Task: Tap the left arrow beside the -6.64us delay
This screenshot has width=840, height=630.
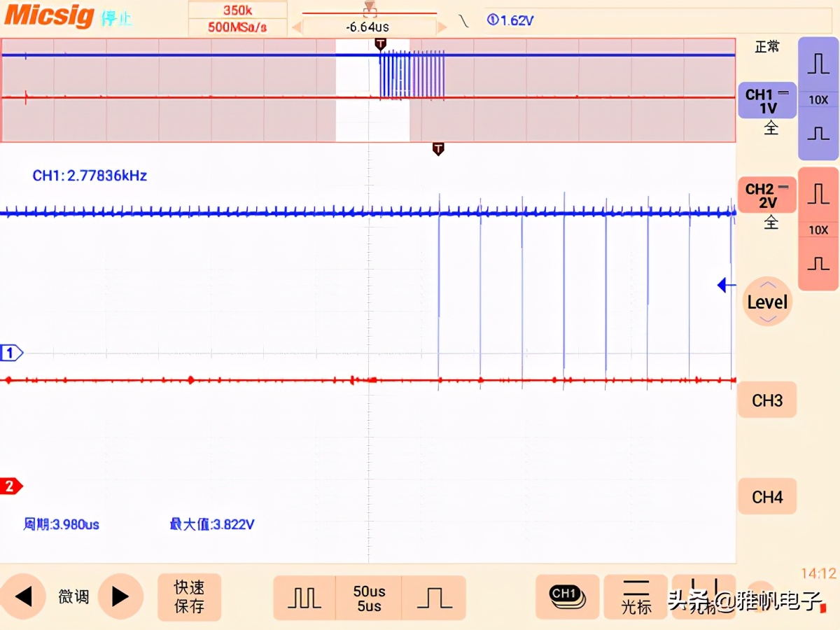Action: (296, 27)
